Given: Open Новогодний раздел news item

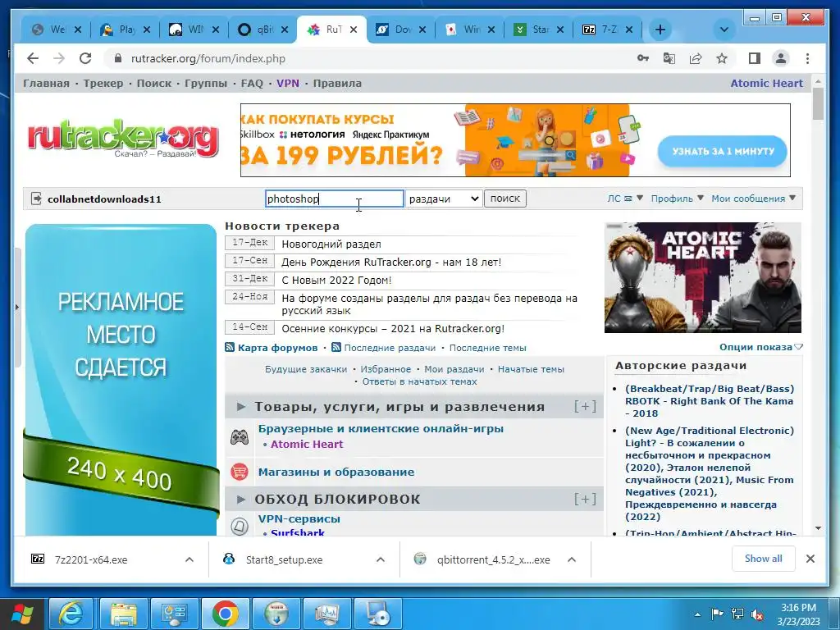Looking at the screenshot, I should point(331,244).
